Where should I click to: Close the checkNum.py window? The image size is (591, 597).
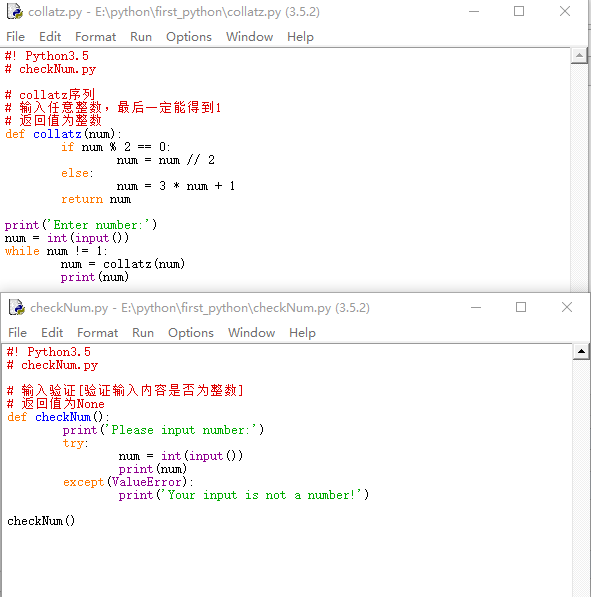(567, 307)
